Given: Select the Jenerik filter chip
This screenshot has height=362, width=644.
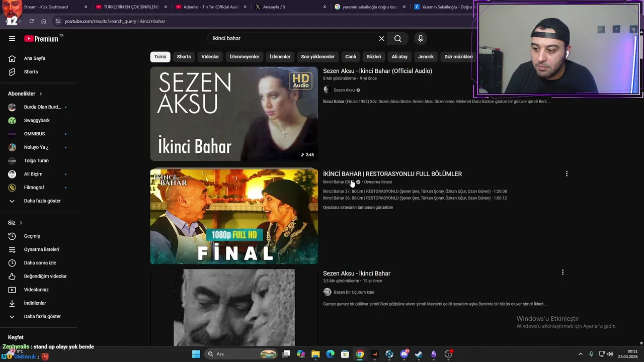Looking at the screenshot, I should [x=426, y=57].
